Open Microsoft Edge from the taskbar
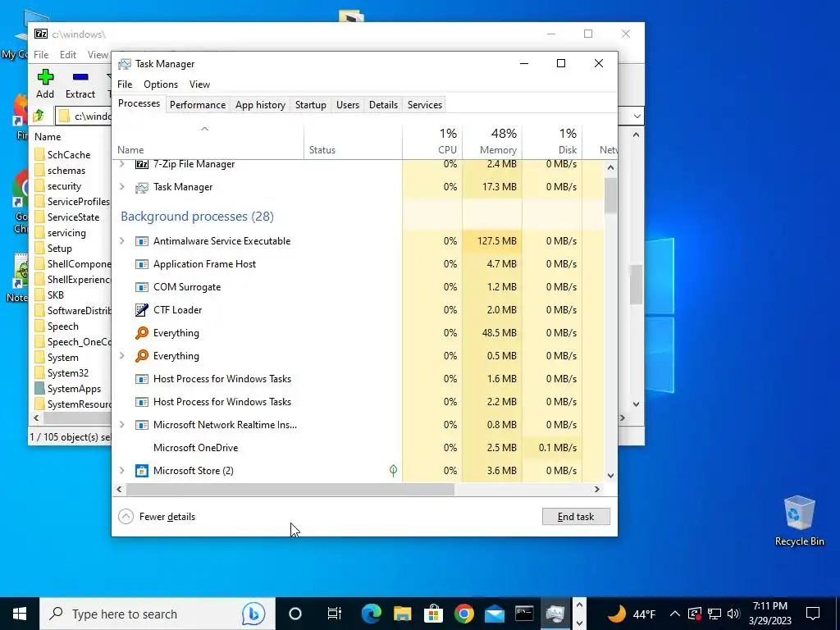The width and height of the screenshot is (840, 630). 371,614
